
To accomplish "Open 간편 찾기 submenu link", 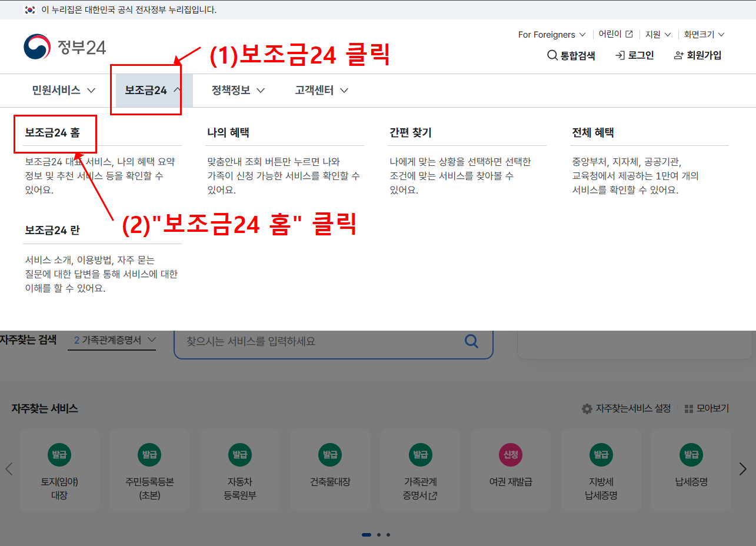I will (411, 133).
